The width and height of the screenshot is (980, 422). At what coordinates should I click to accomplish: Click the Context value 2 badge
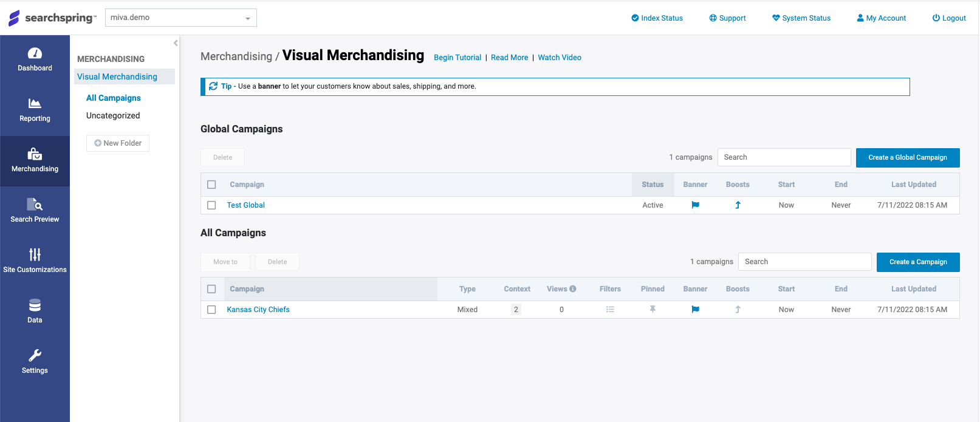click(516, 310)
